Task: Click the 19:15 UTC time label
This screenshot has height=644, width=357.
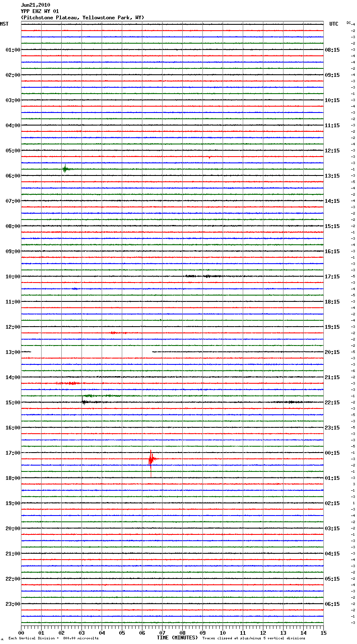Action: (332, 327)
